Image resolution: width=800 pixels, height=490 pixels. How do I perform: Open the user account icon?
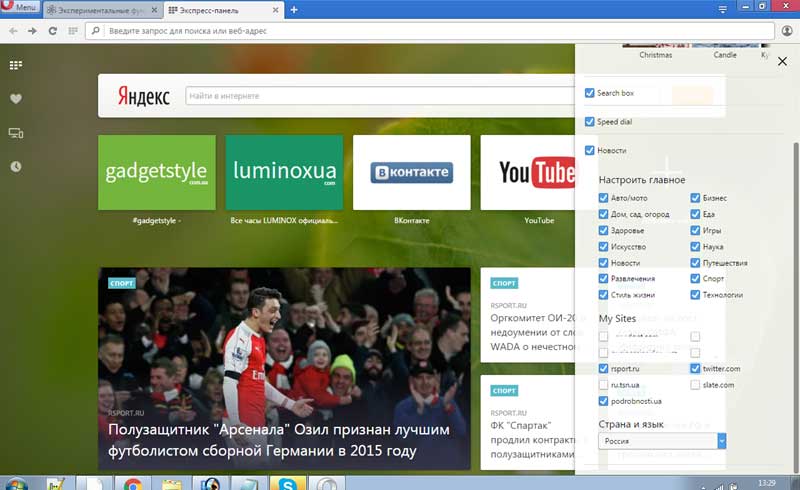coord(787,31)
